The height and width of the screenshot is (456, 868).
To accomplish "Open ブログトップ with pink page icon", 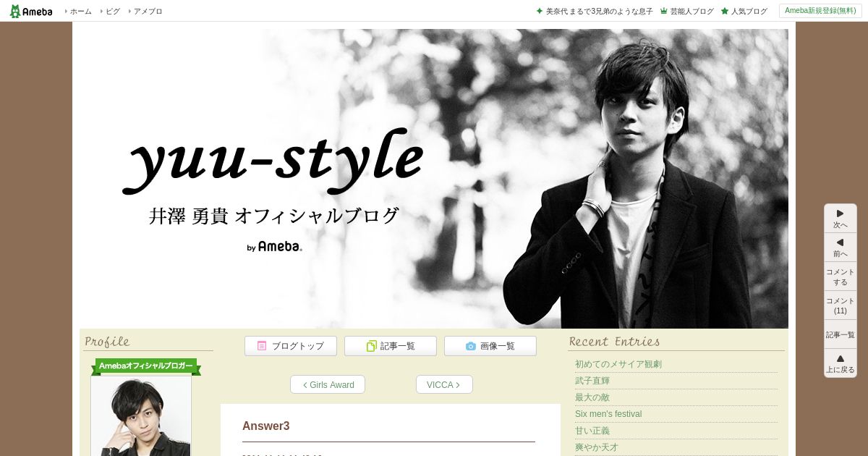I will (x=291, y=346).
